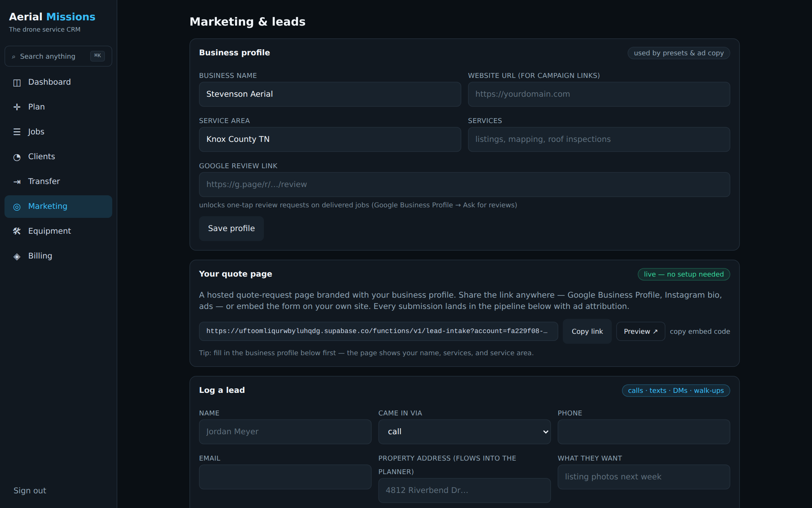812x508 pixels.
Task: Click the 'Business profile' heading
Action: (234, 53)
